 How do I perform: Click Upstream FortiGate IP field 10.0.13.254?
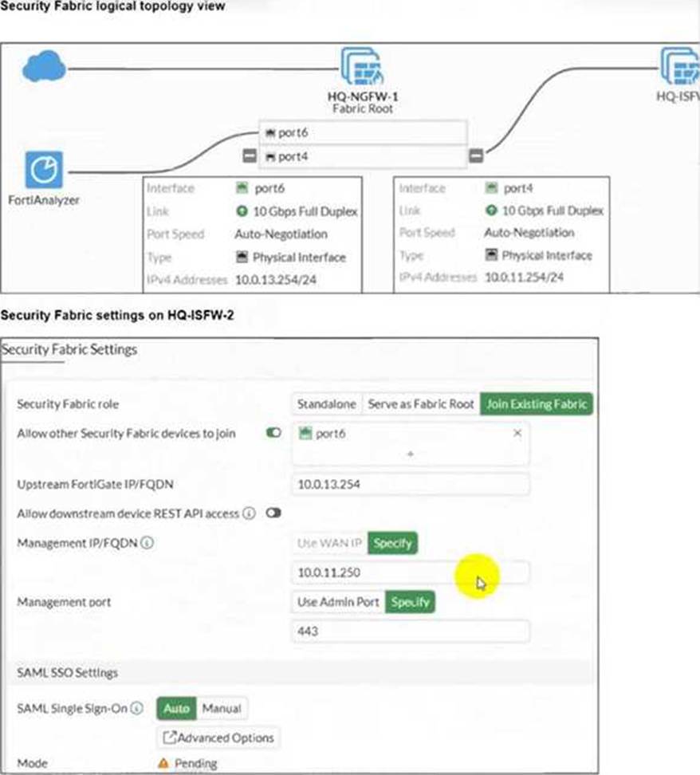(411, 485)
